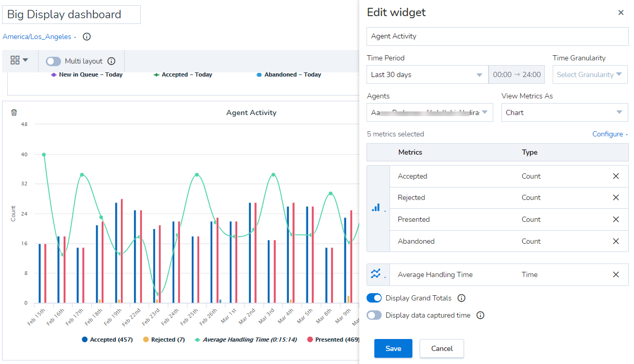Click the info icon next to Multi layout
634x364 pixels.
click(111, 61)
